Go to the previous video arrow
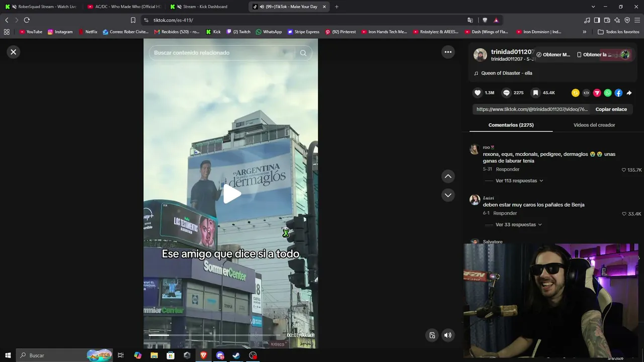Screen dimensions: 644x362 tap(448, 176)
